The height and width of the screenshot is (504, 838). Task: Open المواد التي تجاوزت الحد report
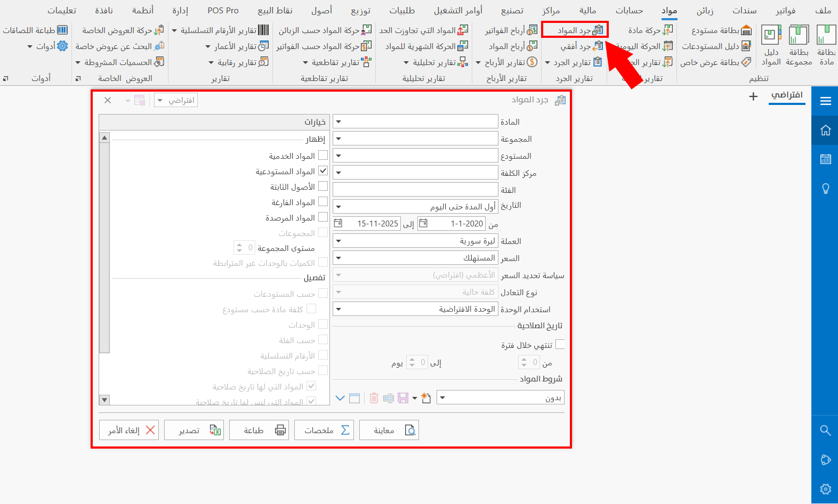pyautogui.click(x=424, y=30)
